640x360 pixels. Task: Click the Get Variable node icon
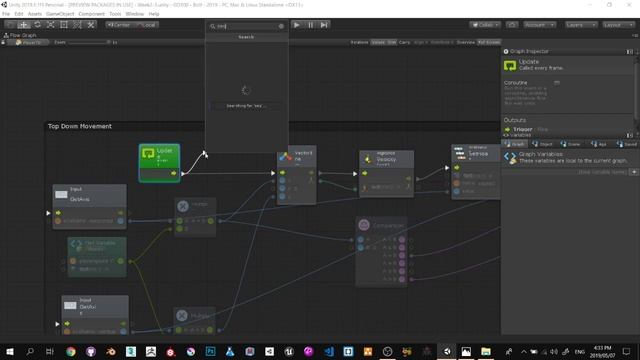[x=76, y=245]
